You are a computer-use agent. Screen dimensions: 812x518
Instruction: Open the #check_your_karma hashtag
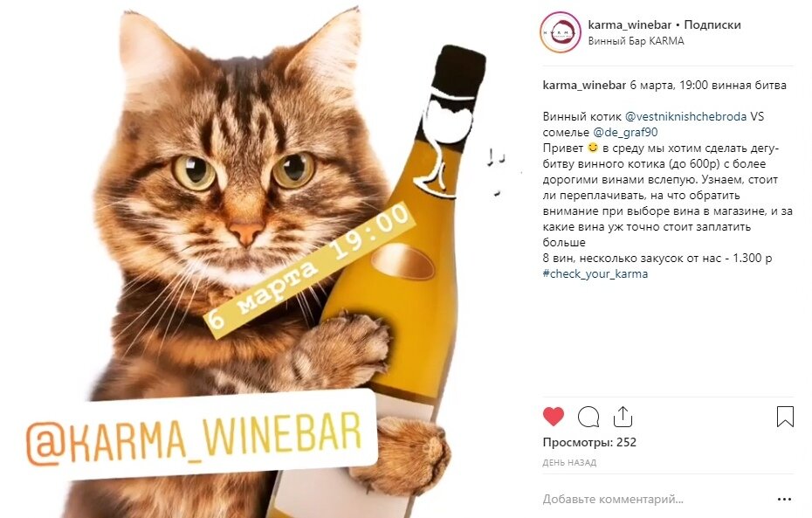pyautogui.click(x=595, y=273)
